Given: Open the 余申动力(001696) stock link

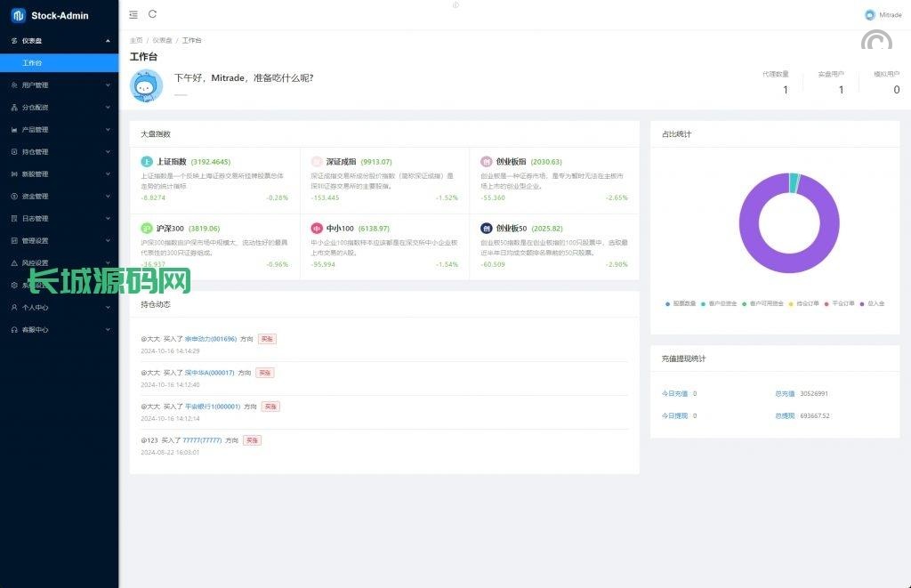Looking at the screenshot, I should point(211,339).
